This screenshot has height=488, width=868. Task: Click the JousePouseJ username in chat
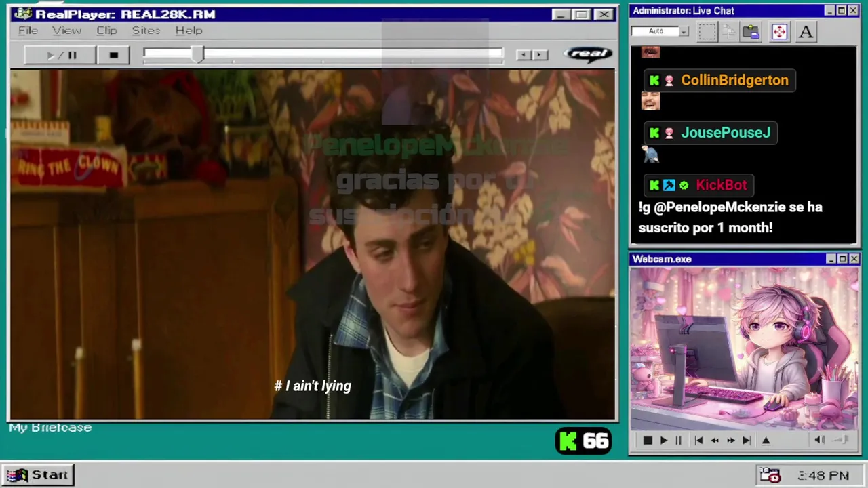pyautogui.click(x=726, y=132)
